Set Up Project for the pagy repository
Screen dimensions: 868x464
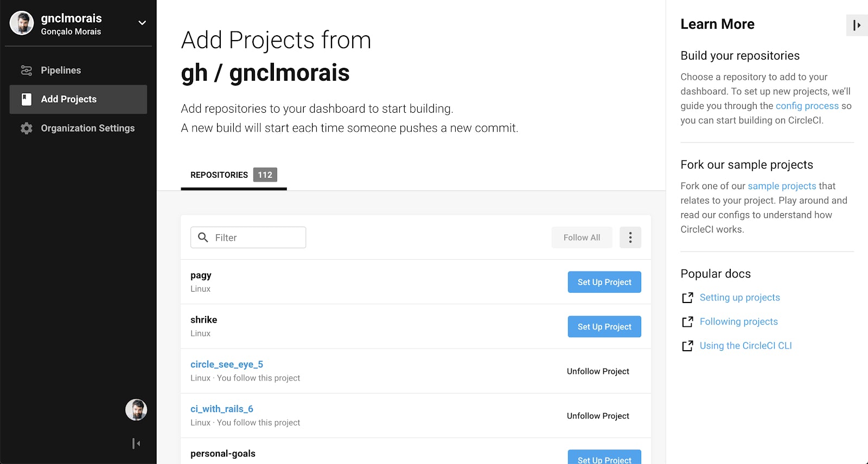(604, 282)
